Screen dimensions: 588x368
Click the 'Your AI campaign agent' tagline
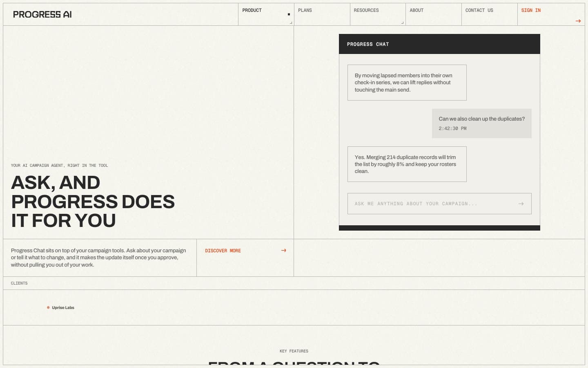[60, 166]
